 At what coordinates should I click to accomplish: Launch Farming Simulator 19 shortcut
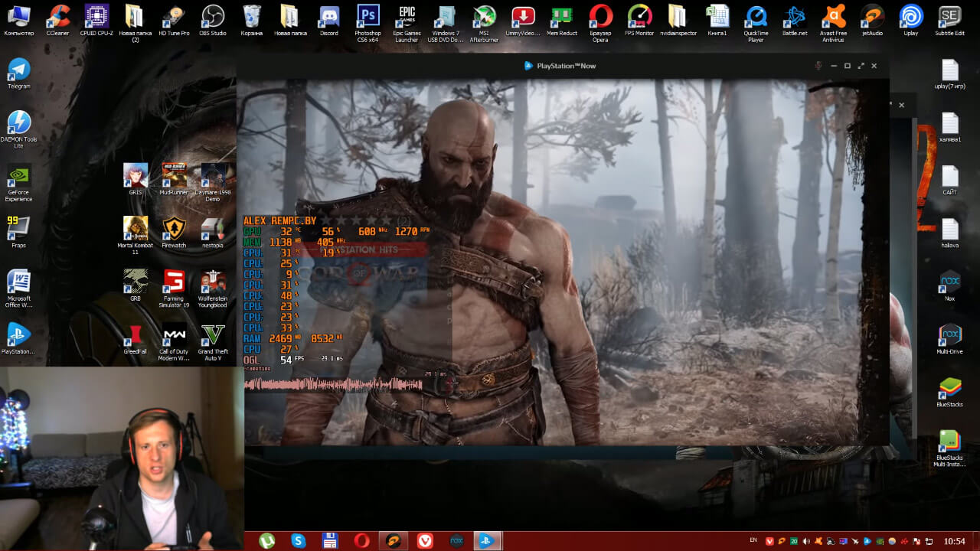tap(174, 289)
